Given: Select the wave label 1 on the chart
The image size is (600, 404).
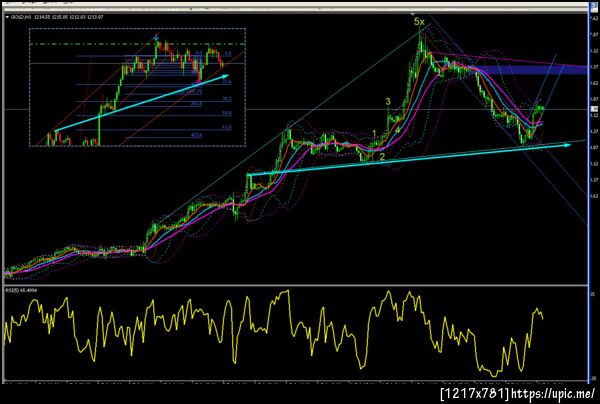Looking at the screenshot, I should tap(375, 133).
